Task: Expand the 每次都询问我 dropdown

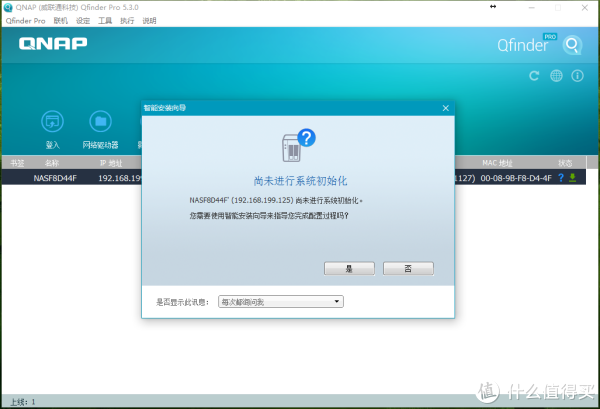Action: coord(281,300)
